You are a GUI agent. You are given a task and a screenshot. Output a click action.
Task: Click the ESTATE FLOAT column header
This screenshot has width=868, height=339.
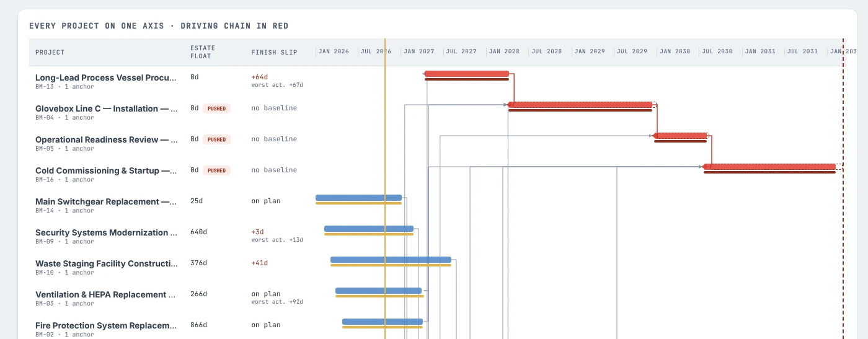click(x=203, y=52)
